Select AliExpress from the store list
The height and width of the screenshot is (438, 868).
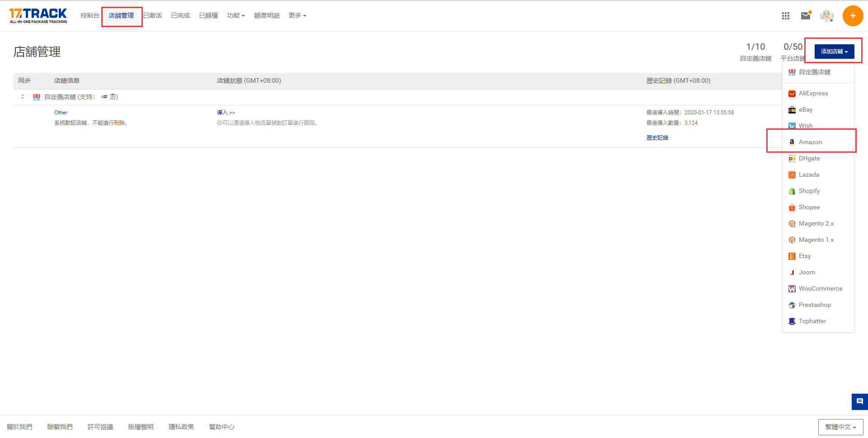[818, 93]
